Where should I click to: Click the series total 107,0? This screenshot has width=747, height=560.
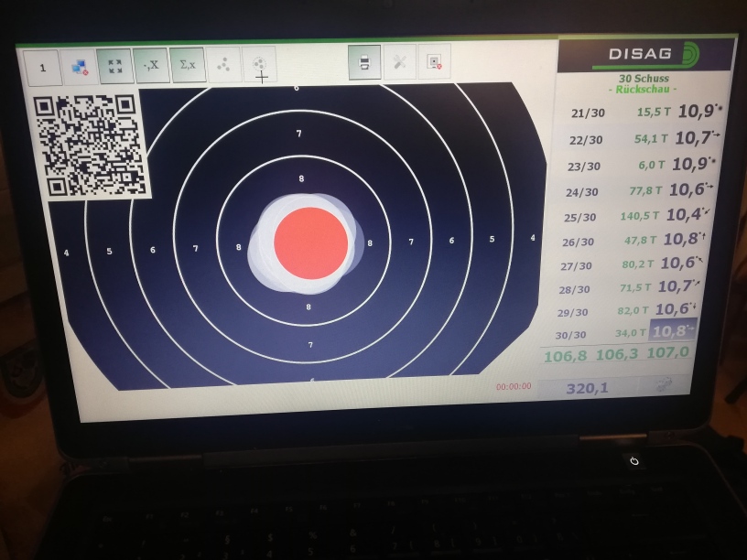(666, 352)
